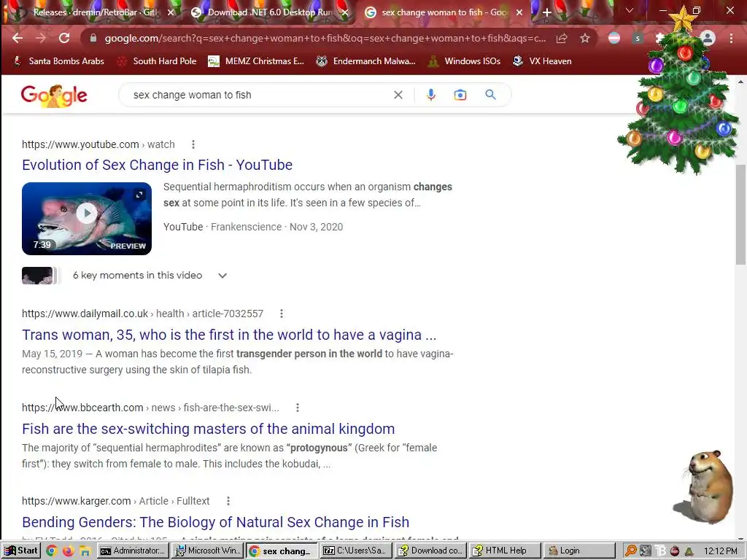
Task: Switch to the C:\Users\Sa... 7-Zip taskbar window
Action: point(356,551)
